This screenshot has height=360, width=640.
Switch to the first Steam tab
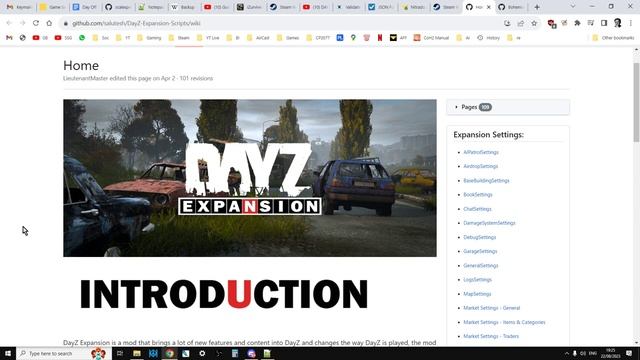[282, 7]
